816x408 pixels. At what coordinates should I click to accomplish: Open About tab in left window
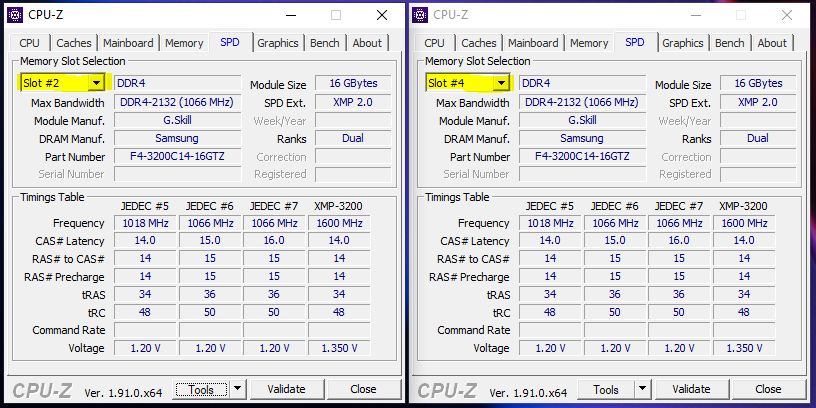click(x=367, y=43)
